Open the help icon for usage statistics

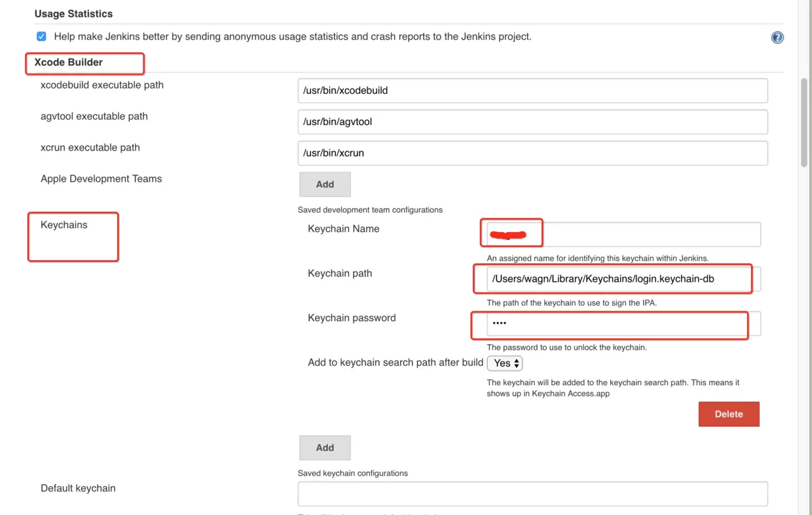click(777, 37)
